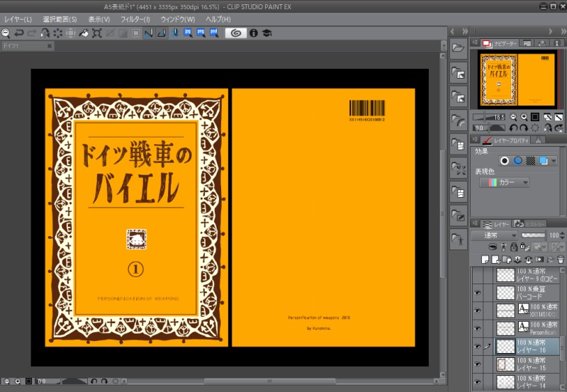Viewport: 567px width, 392px height.
Task: Rotate the view right in the navigator
Action: 524,128
